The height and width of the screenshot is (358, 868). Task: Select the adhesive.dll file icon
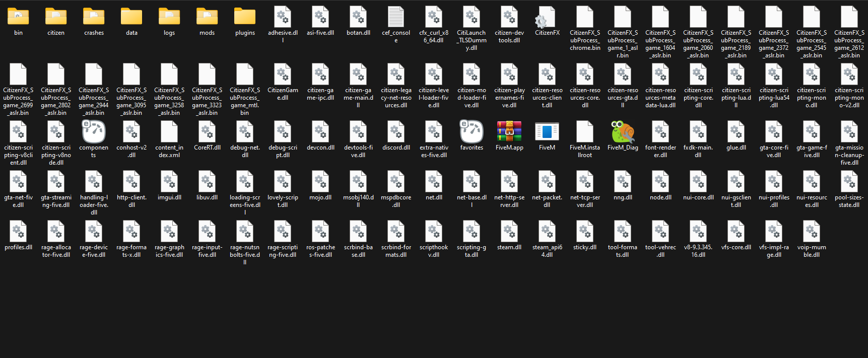tap(283, 17)
